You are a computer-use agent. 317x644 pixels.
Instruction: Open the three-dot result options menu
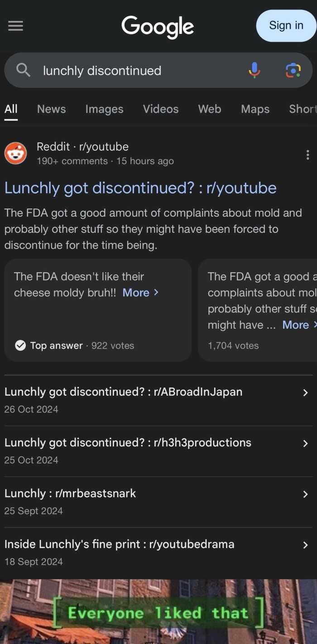(307, 155)
